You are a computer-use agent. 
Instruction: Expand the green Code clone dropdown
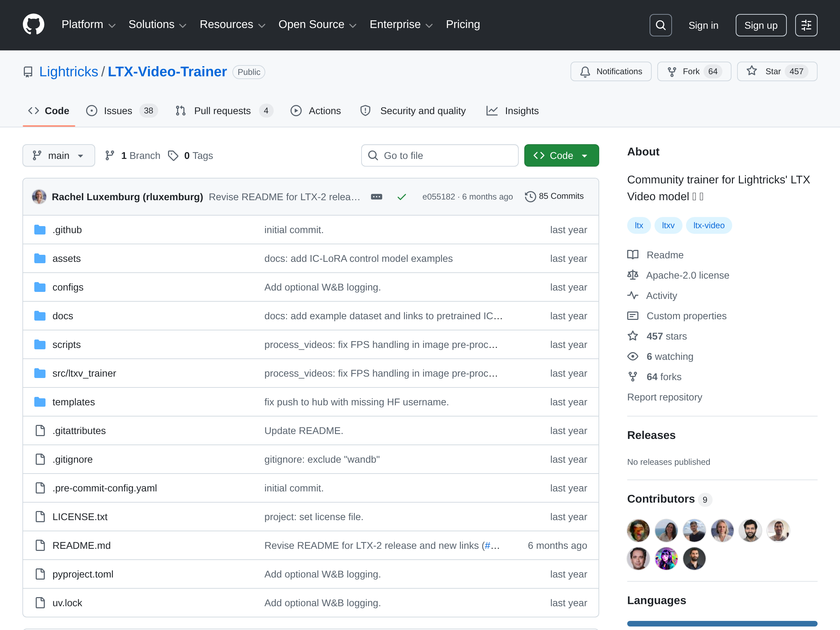561,156
